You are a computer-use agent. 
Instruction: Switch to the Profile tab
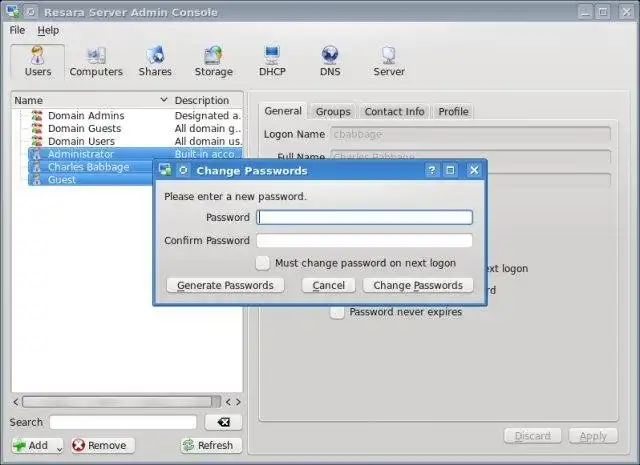click(453, 111)
